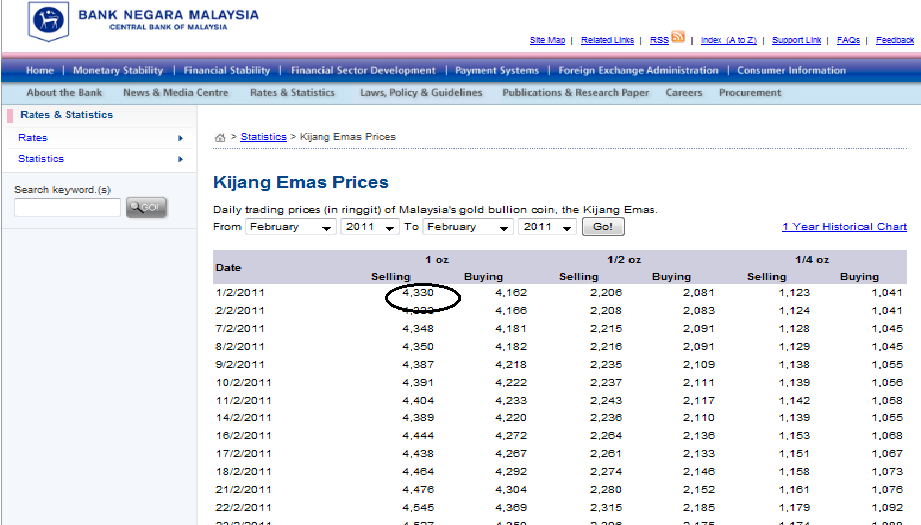Click buying price 4,304
This screenshot has height=525, width=921.
[x=511, y=490]
